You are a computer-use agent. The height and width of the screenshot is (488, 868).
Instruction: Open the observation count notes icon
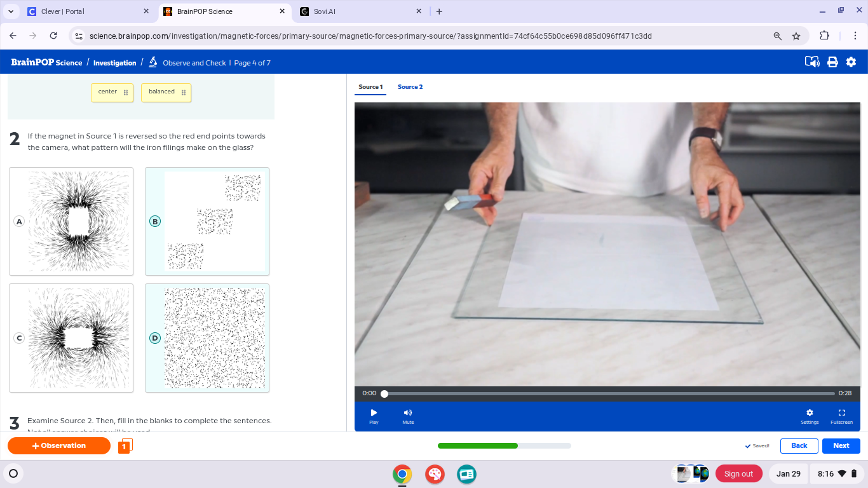(125, 446)
